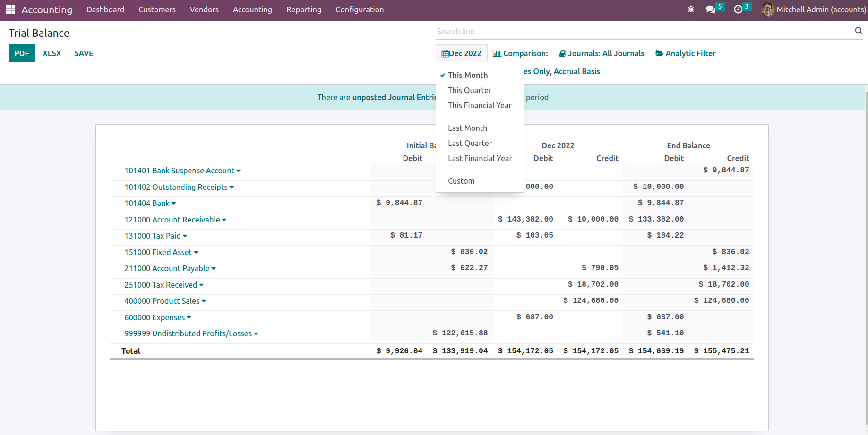Open the activities clock icon
This screenshot has height=435, width=868.
tap(738, 9)
